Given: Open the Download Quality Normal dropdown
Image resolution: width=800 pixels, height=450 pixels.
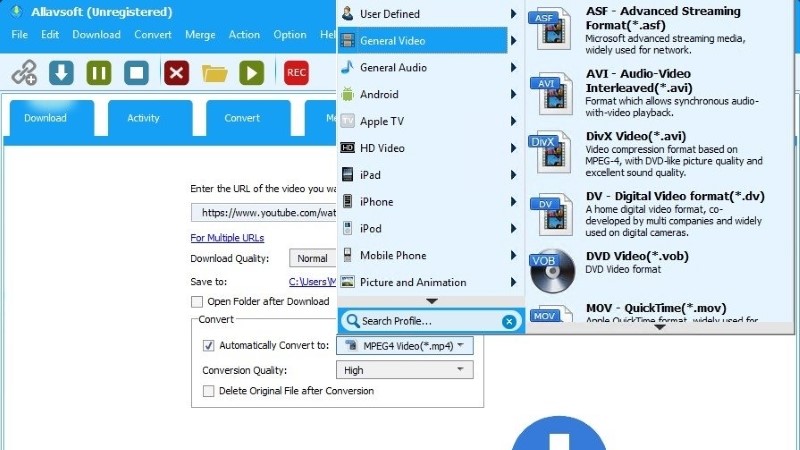Looking at the screenshot, I should click(x=313, y=258).
